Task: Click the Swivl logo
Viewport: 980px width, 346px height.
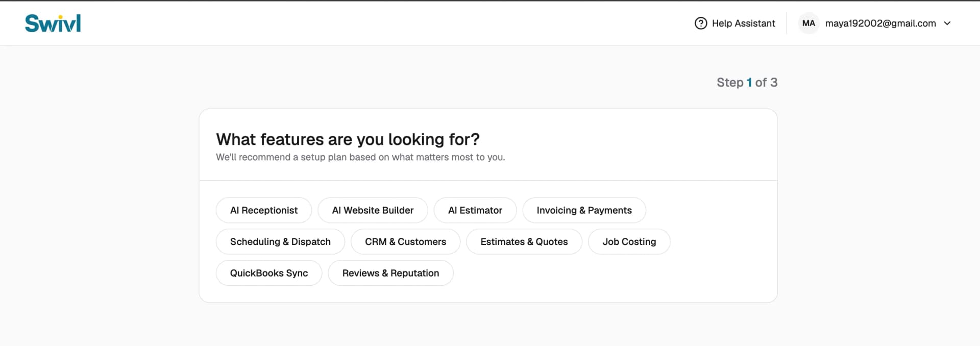Action: pos(53,23)
